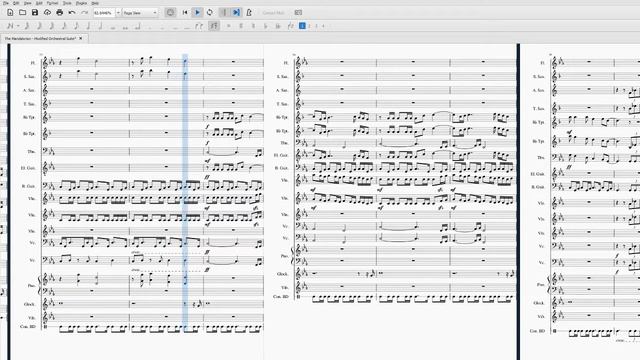Open the Edit menu
Screen dimensions: 640x360
coord(16,3)
